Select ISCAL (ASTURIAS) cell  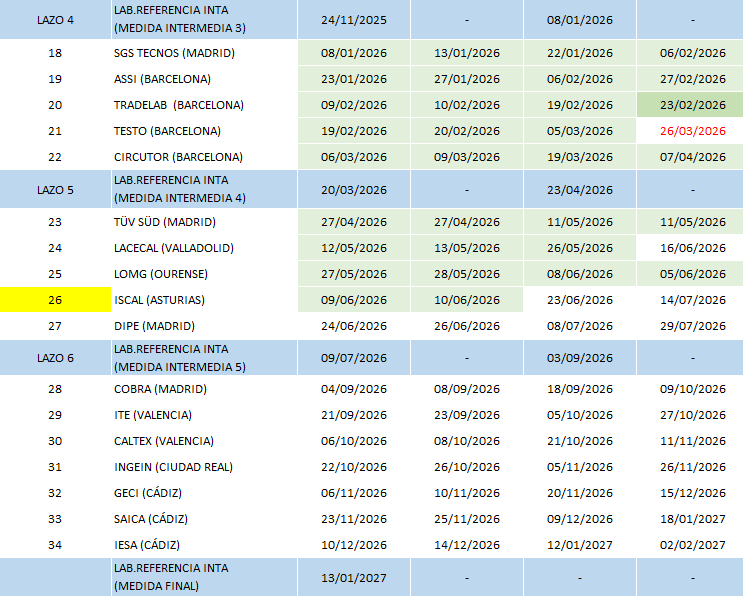[x=204, y=300]
